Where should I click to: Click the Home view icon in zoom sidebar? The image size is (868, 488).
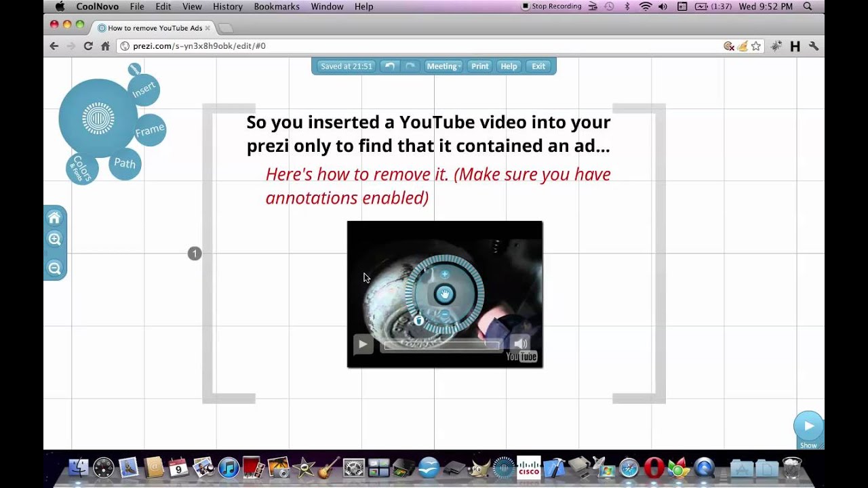click(x=54, y=218)
